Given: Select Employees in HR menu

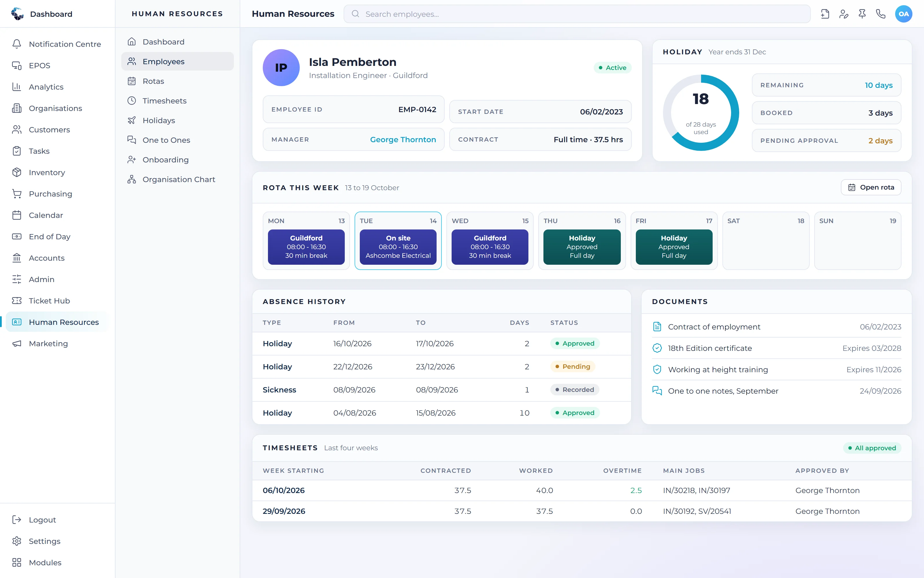Looking at the screenshot, I should click(178, 62).
